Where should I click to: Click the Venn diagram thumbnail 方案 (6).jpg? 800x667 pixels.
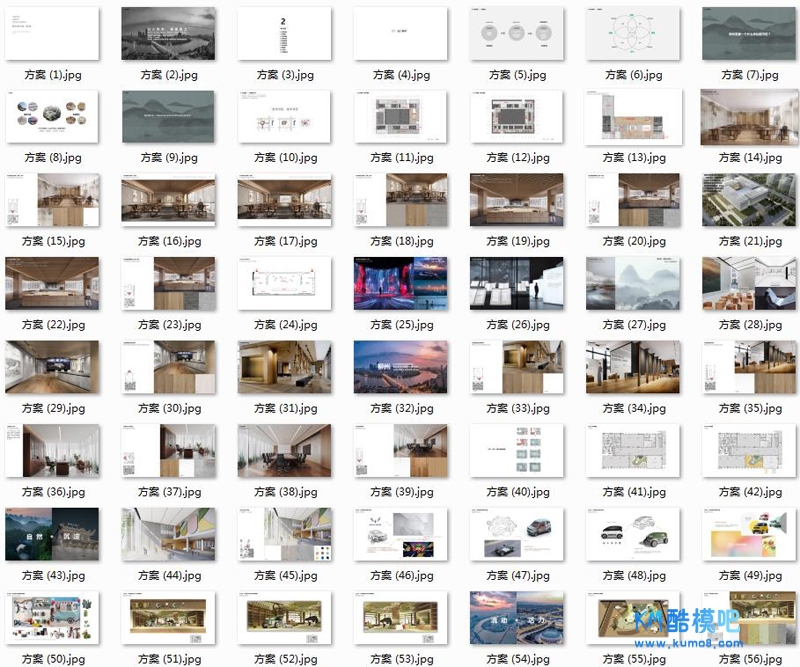[x=632, y=34]
